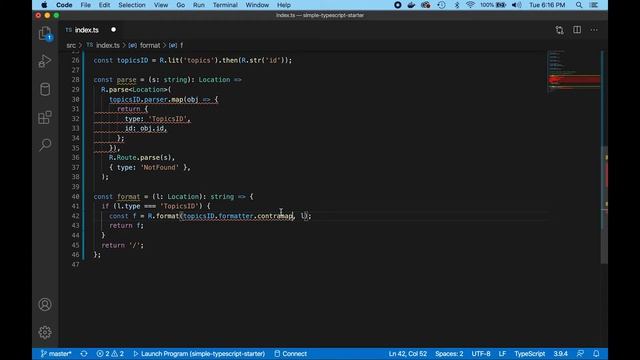Screen dimensions: 640x360
Task: Open the More Actions ellipsis menu
Action: [x=594, y=30]
